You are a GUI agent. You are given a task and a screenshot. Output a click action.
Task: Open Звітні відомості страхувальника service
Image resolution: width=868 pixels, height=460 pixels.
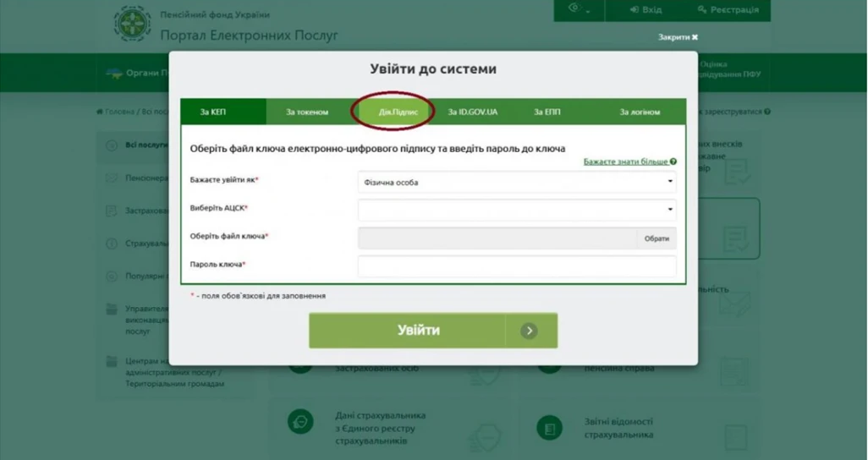(x=618, y=429)
